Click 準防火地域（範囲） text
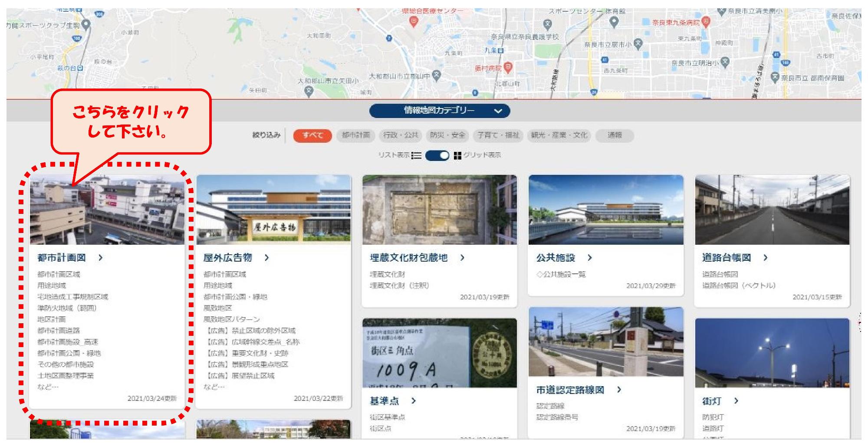 point(67,308)
